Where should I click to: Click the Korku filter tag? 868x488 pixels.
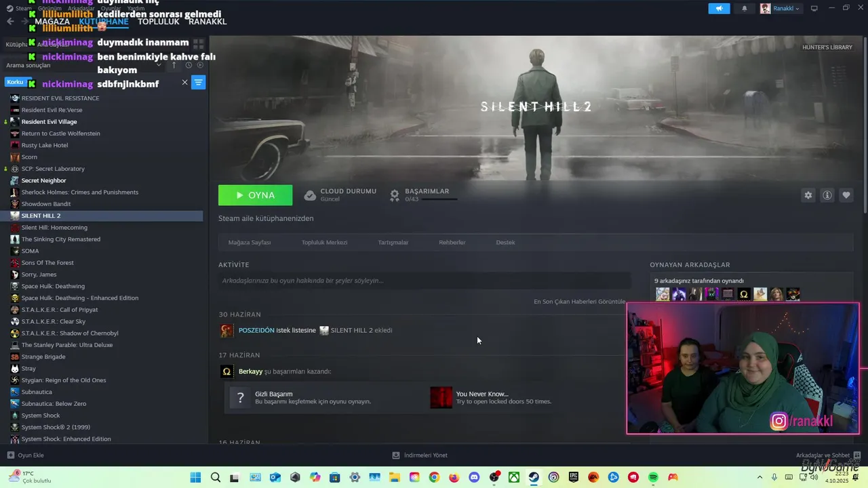point(15,82)
